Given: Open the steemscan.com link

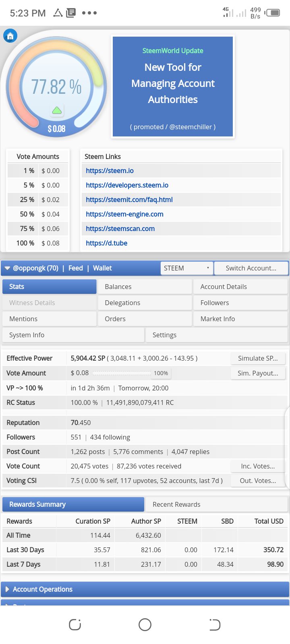Looking at the screenshot, I should click(x=120, y=229).
